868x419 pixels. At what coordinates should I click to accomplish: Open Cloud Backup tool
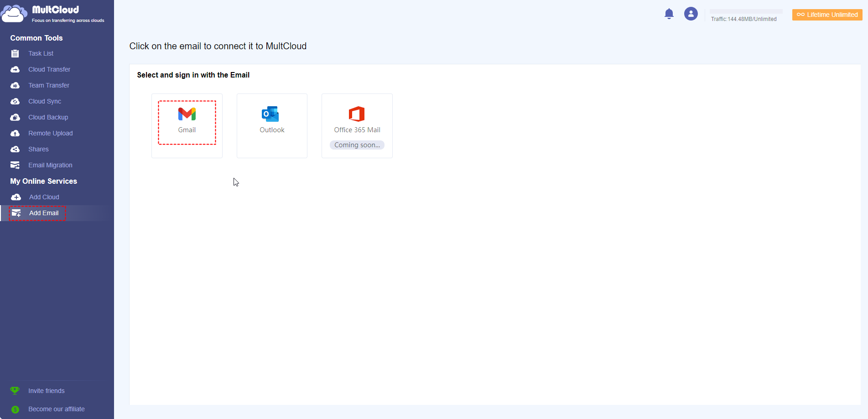tap(48, 117)
